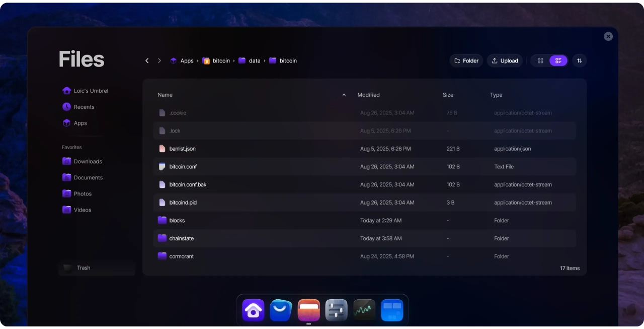
Task: Open the Home app in the dock
Action: [253, 310]
